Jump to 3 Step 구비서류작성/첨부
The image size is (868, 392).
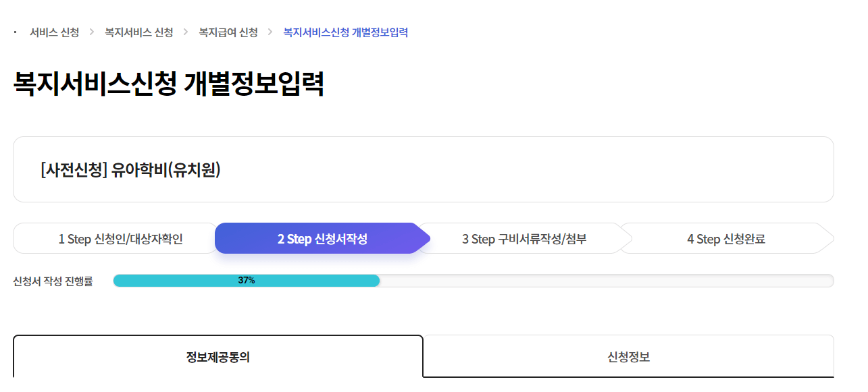tap(524, 237)
